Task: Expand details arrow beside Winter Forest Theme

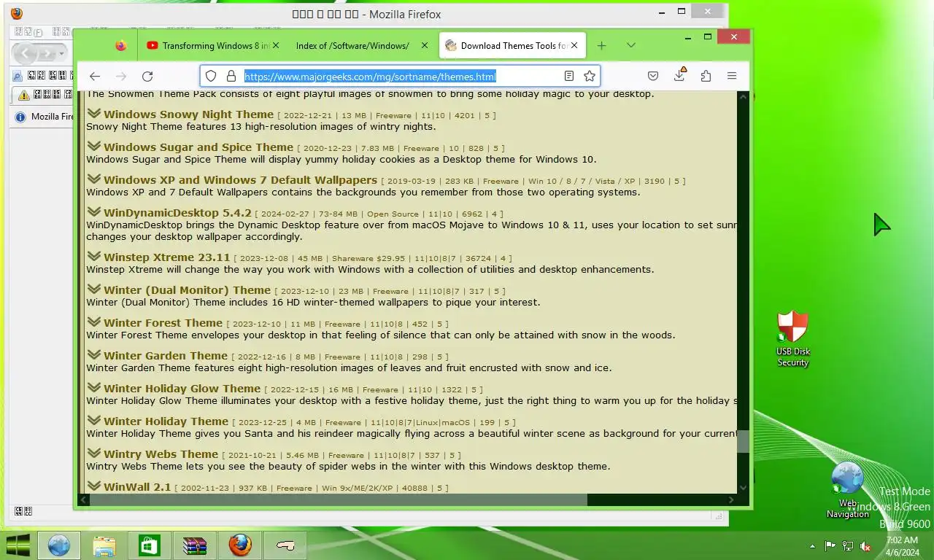Action: [93, 322]
